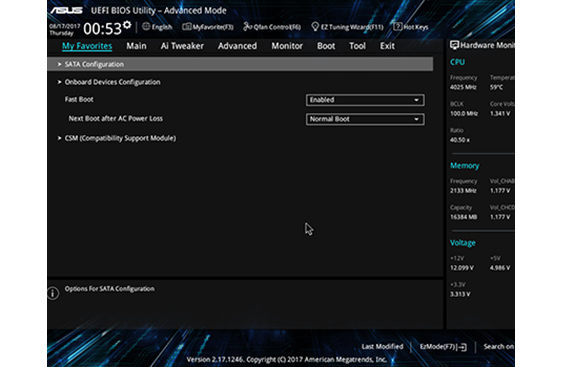This screenshot has width=562, height=367.
Task: Click the MyFavorite folder icon
Action: coord(187,27)
